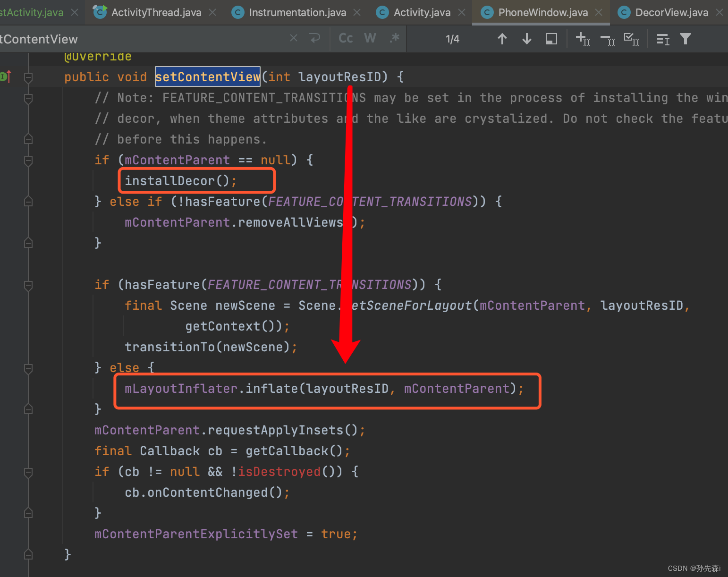Open the search filter options

coord(686,39)
